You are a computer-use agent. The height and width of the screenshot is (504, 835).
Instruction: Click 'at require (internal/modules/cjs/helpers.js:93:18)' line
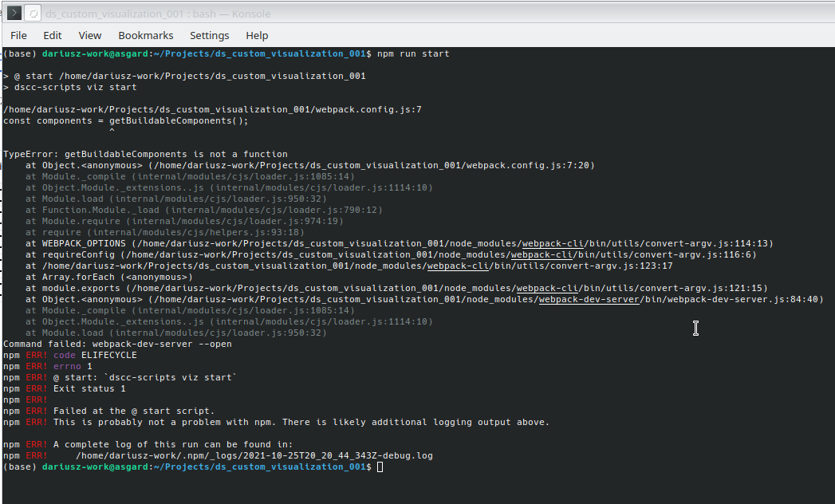coord(165,232)
